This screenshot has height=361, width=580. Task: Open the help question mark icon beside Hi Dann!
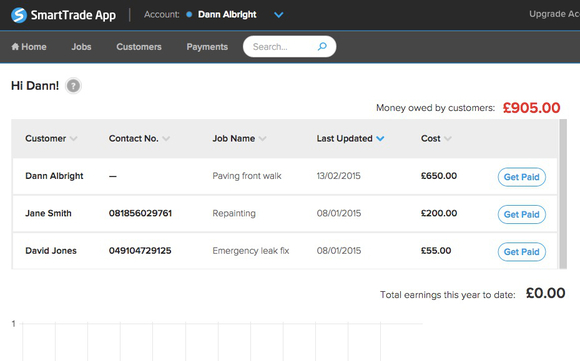pos(73,86)
